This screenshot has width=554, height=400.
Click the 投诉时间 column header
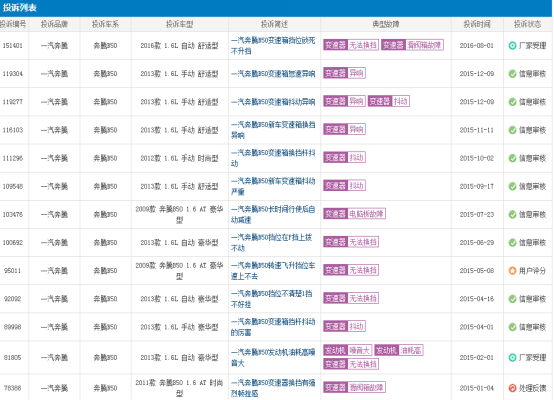coord(477,24)
